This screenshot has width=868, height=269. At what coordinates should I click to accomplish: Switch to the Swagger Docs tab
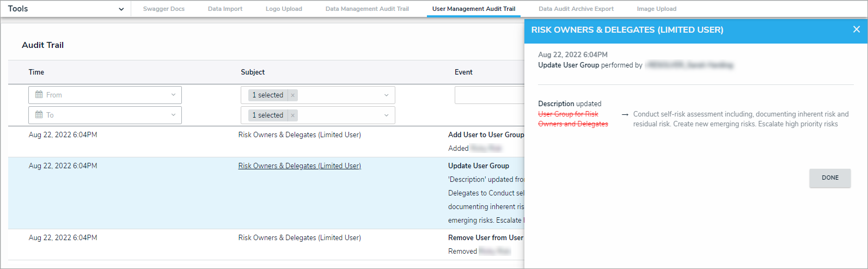coord(164,9)
